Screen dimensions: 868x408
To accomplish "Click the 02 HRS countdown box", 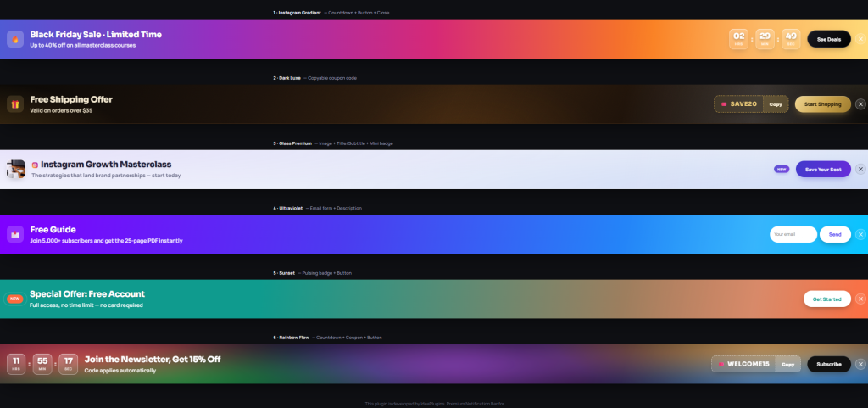I will [x=738, y=39].
